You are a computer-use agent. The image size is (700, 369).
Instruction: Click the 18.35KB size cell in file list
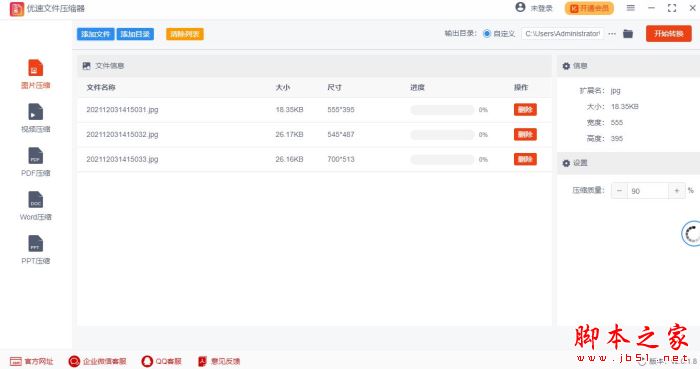pyautogui.click(x=289, y=110)
